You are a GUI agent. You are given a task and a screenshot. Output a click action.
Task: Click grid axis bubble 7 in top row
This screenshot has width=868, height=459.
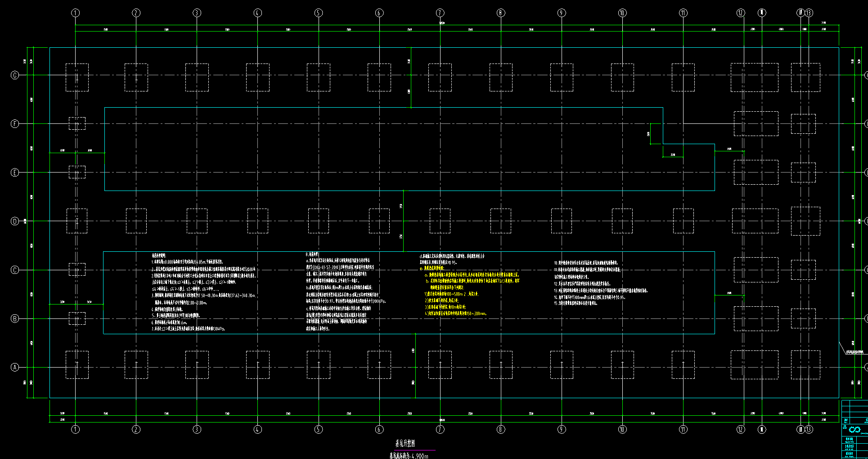(440, 13)
